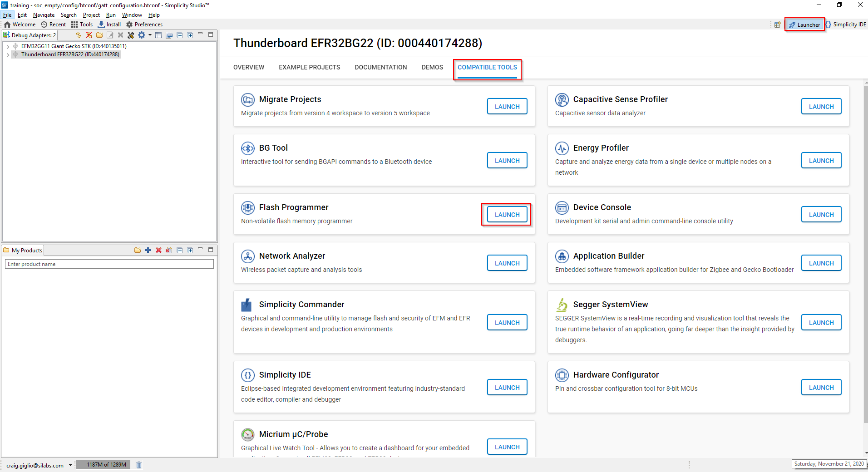Delete selected product with red X icon
Viewport: 868px width, 472px height.
pyautogui.click(x=158, y=250)
